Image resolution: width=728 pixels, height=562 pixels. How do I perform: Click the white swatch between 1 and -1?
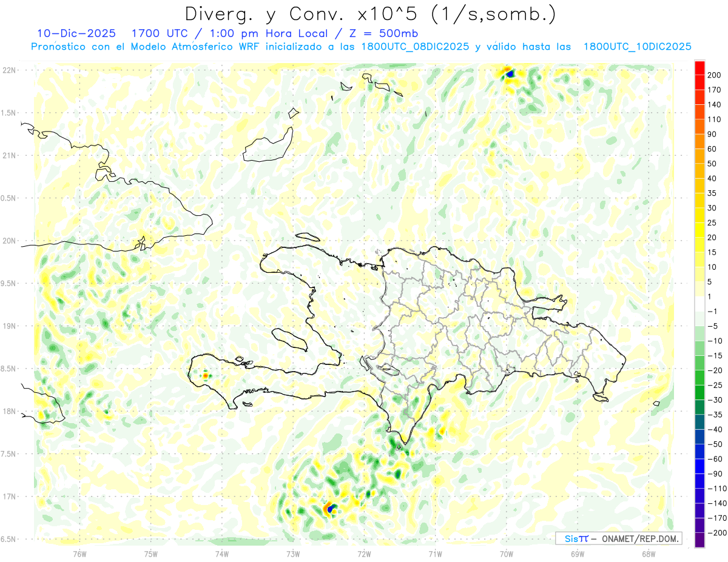pos(699,304)
